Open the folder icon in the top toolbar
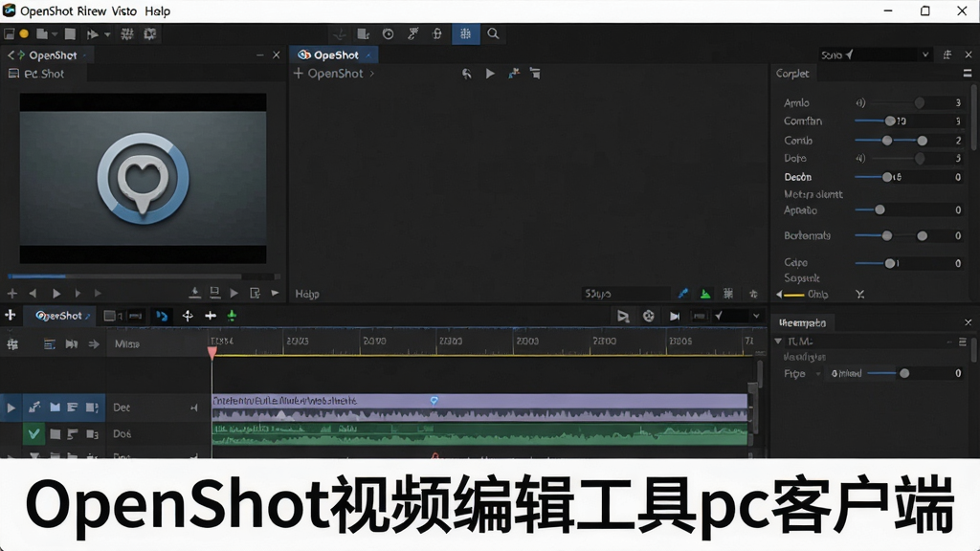This screenshot has height=551, width=980. click(42, 33)
